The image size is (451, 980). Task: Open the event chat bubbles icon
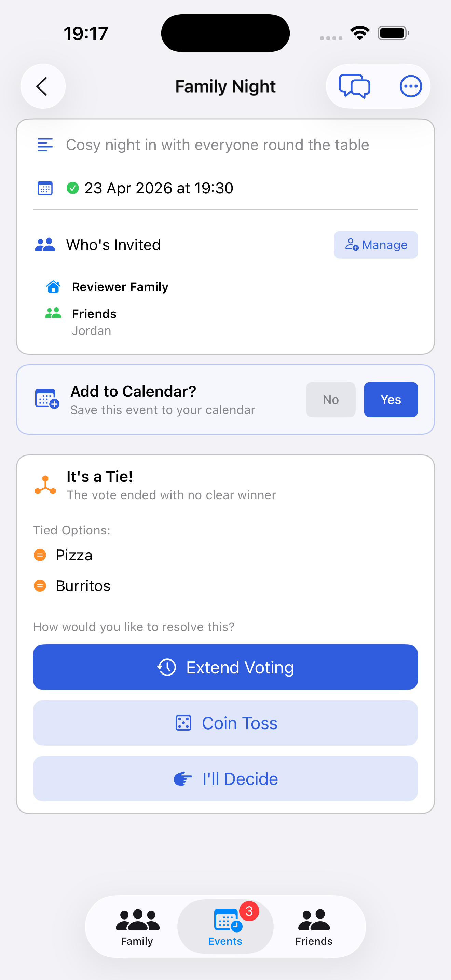(x=354, y=86)
